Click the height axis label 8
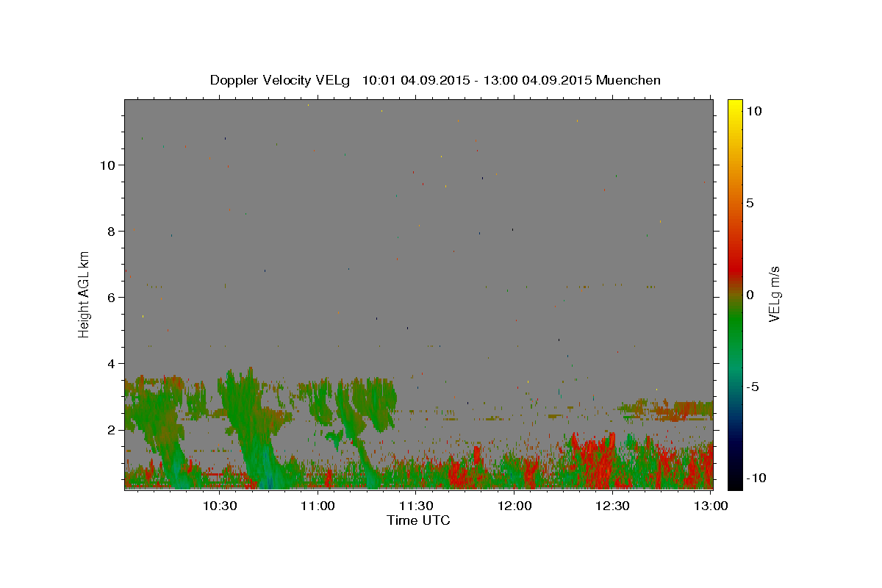 tap(112, 231)
